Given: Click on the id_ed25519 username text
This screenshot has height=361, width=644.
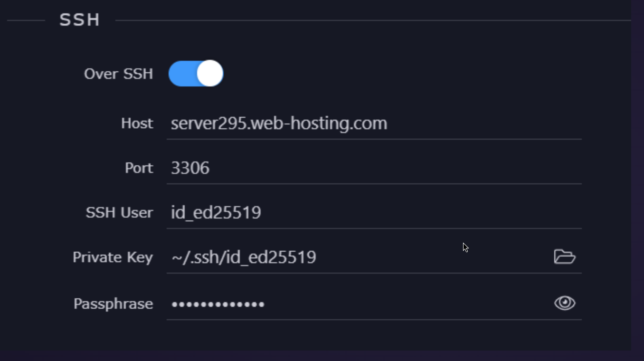Looking at the screenshot, I should pyautogui.click(x=216, y=212).
